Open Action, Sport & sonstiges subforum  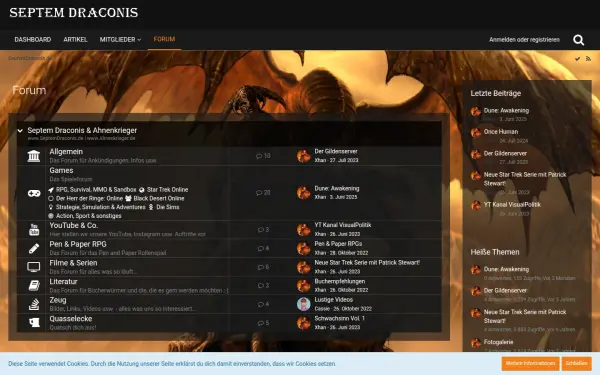[x=88, y=216]
